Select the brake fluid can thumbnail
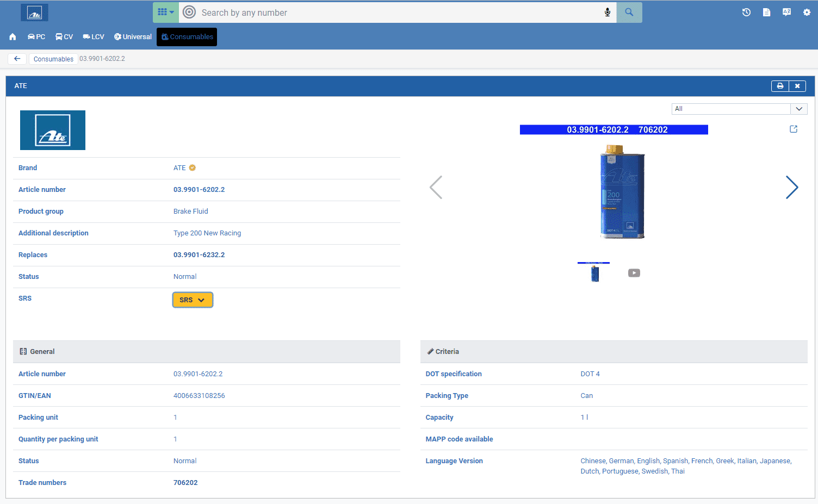This screenshot has height=504, width=818. (594, 273)
